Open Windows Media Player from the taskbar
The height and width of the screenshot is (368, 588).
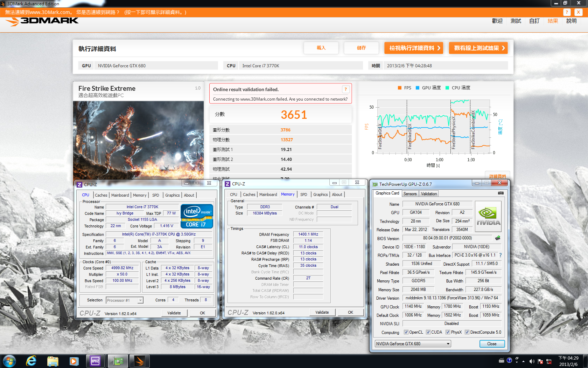coord(74,361)
